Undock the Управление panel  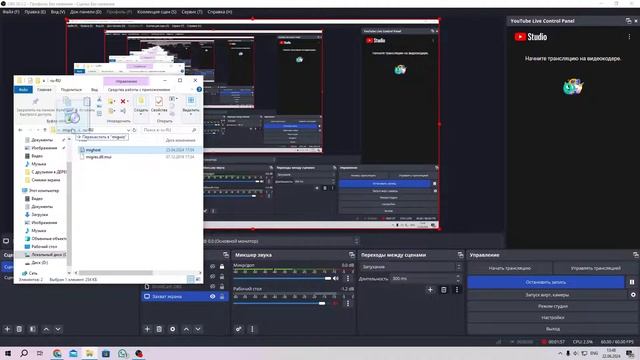pyautogui.click(x=636, y=255)
